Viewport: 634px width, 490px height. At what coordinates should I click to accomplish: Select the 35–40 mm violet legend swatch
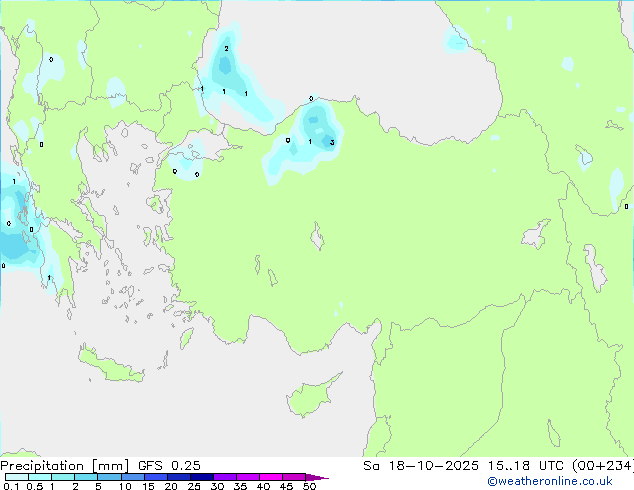247,477
